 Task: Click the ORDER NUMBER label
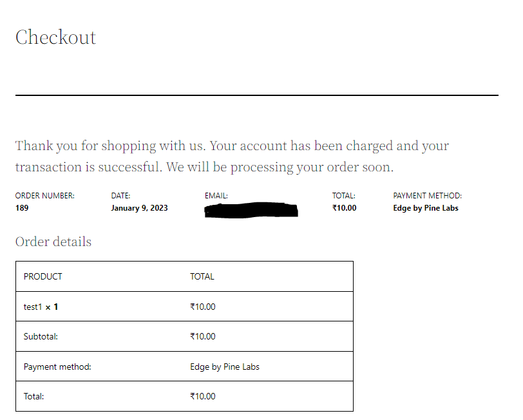click(x=45, y=196)
